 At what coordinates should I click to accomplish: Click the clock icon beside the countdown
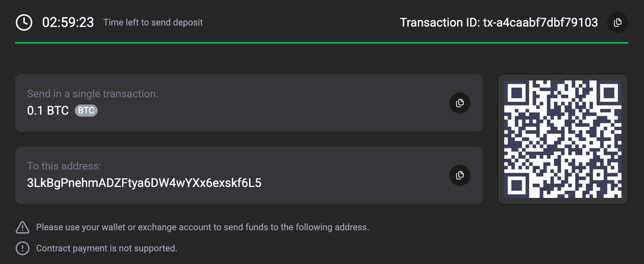click(24, 23)
